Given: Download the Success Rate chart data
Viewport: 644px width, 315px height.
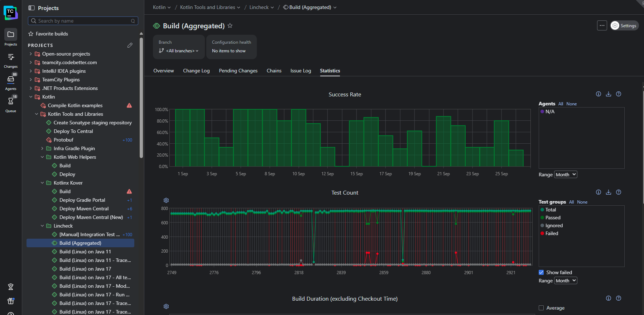Looking at the screenshot, I should [x=608, y=94].
